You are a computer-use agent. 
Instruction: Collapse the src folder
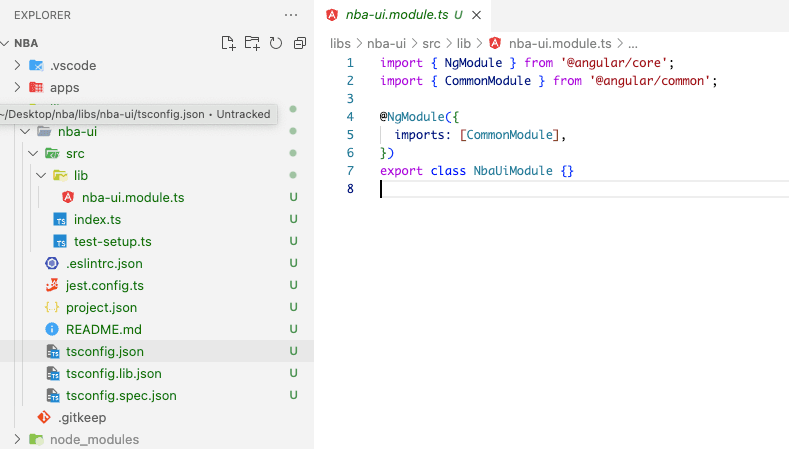[x=75, y=153]
